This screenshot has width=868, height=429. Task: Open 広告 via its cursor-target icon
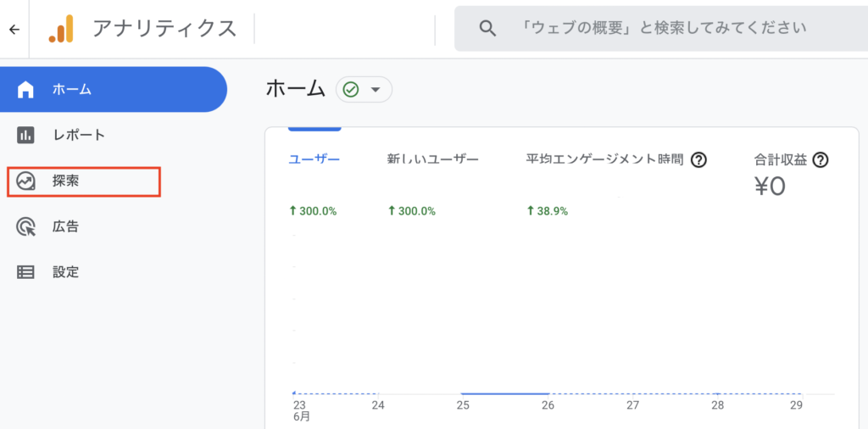[x=26, y=226]
